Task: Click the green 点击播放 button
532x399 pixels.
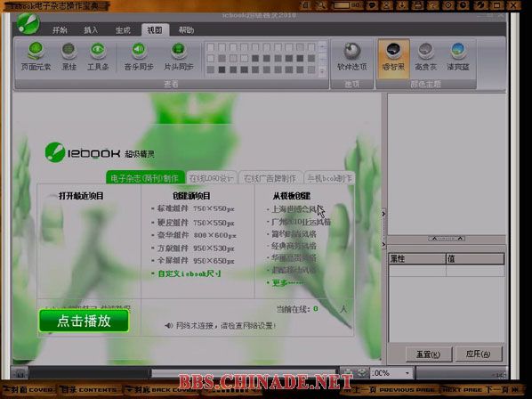Action: tap(85, 321)
